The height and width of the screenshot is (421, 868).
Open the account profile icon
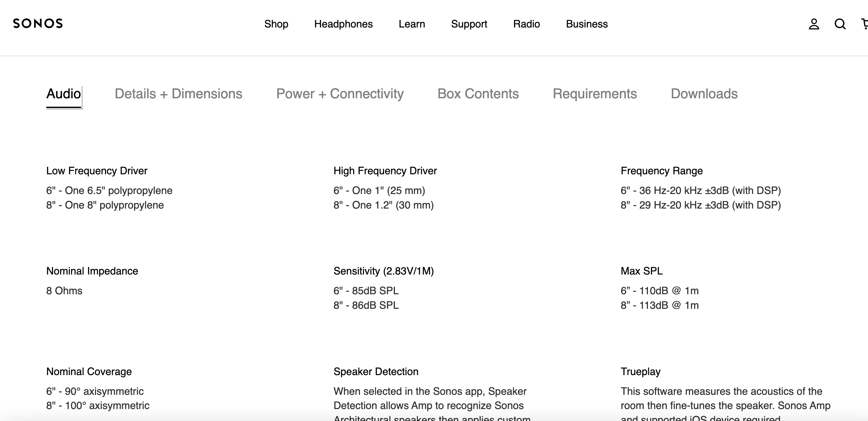[x=814, y=24]
